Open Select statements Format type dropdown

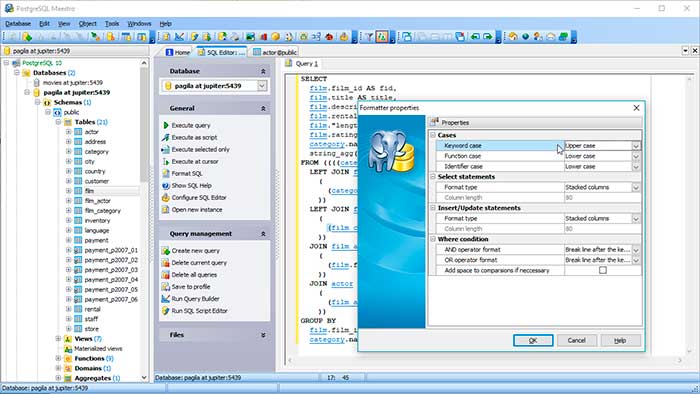coord(636,187)
